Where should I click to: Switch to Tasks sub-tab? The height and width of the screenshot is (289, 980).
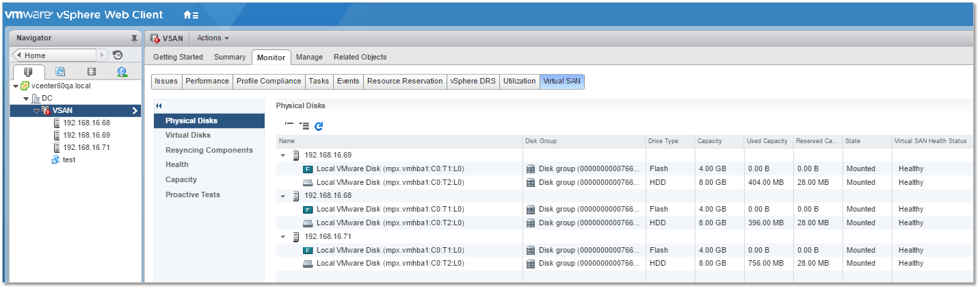pyautogui.click(x=319, y=81)
